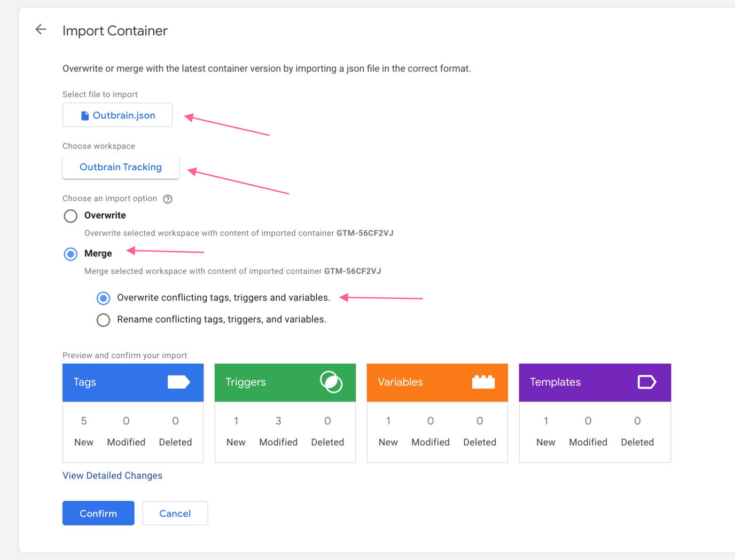This screenshot has width=735, height=560.
Task: Click the Triggers card header
Action: click(x=285, y=382)
